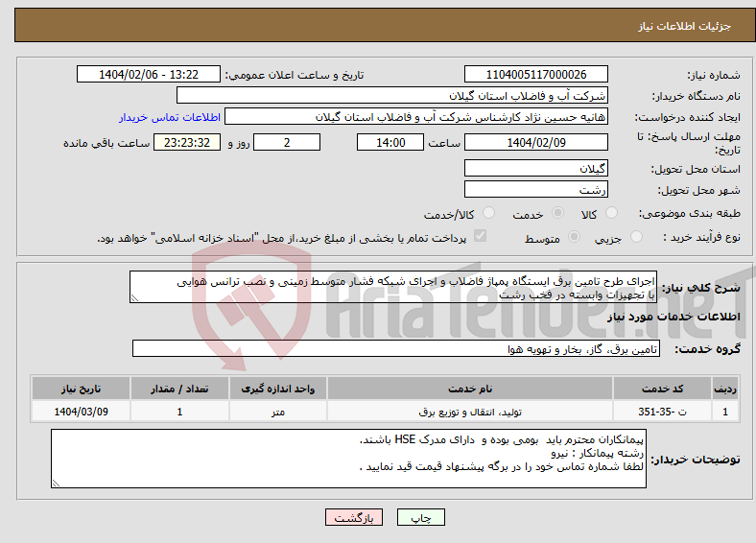Click the quantity cell under تعداد / مقدار

coord(179,412)
